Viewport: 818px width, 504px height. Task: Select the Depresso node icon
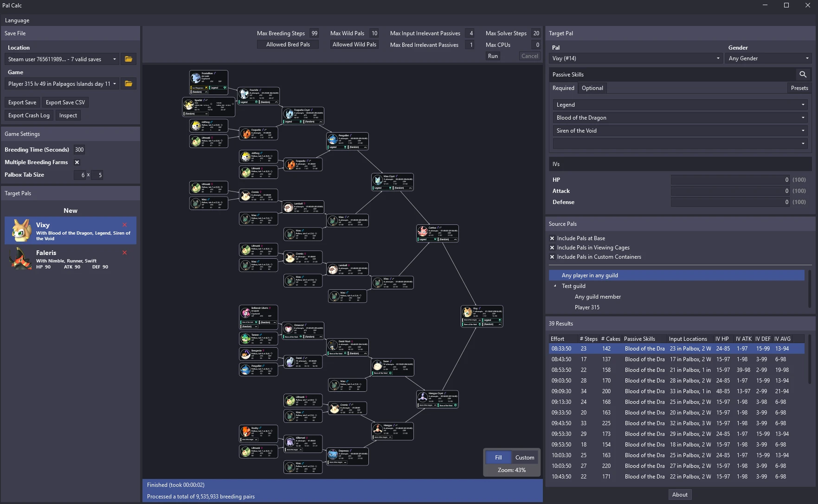[x=333, y=455]
